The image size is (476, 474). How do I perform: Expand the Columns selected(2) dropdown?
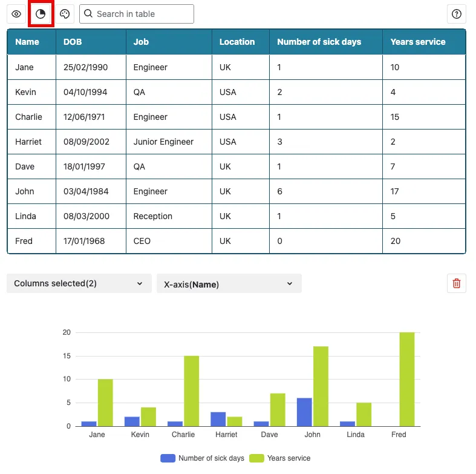[x=79, y=283]
